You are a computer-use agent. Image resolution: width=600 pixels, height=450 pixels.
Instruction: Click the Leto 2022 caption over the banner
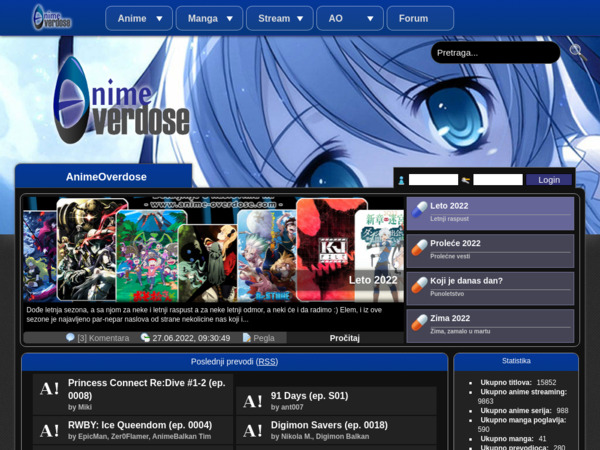(373, 280)
